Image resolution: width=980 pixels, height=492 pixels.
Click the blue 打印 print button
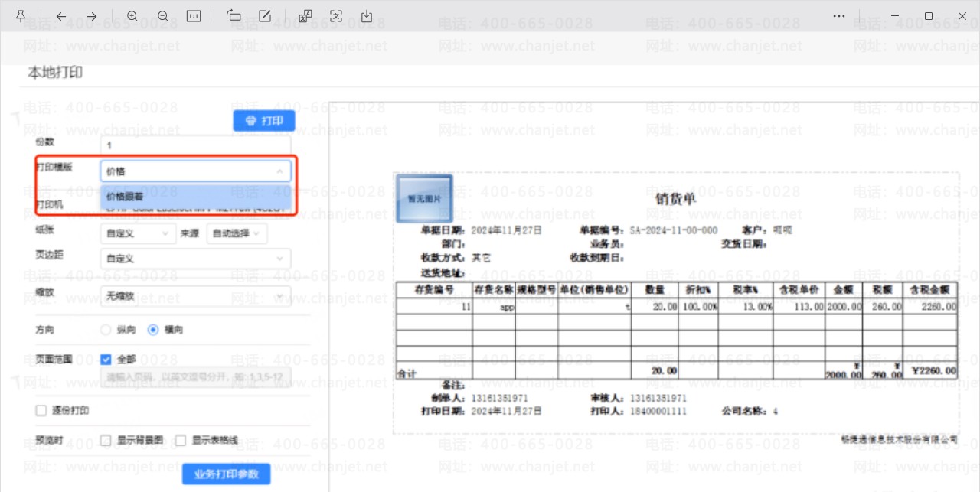pyautogui.click(x=264, y=121)
